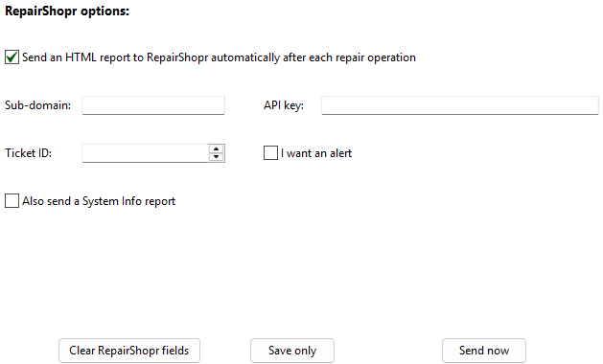603x364 pixels.
Task: Increase Ticket ID with up arrow
Action: 217,149
